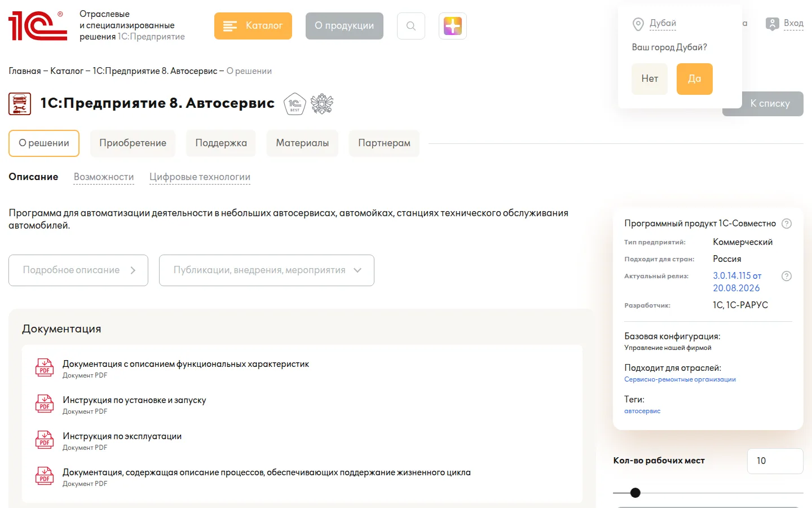
Task: Click the location pin icon beside Дубай
Action: (638, 24)
